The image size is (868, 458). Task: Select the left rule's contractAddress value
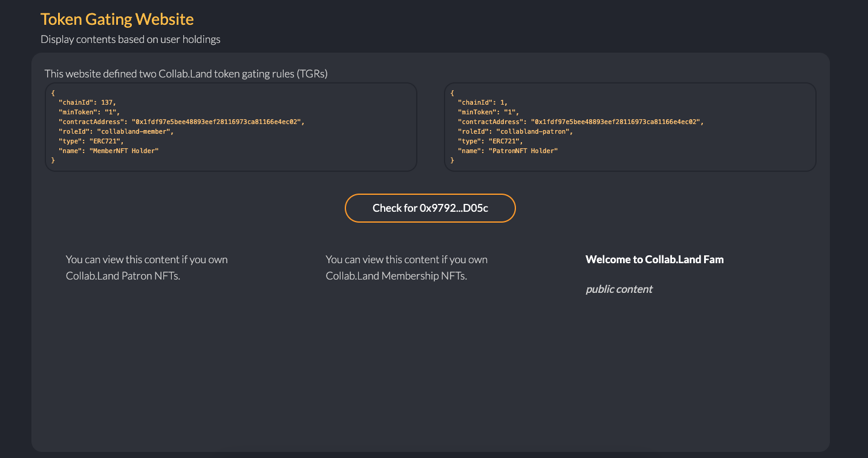(x=217, y=122)
